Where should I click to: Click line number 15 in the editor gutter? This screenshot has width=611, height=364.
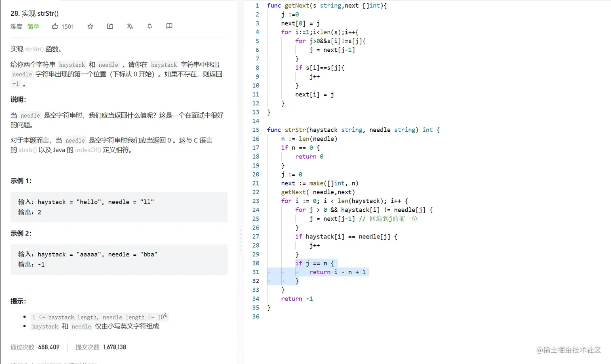pyautogui.click(x=256, y=130)
